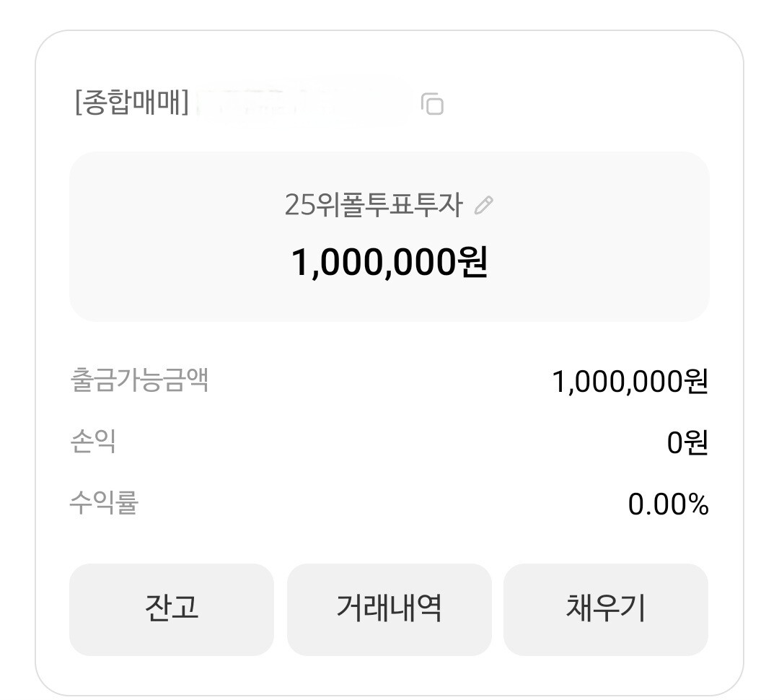779x700 pixels.
Task: Open the 잔고 balance view
Action: 172,609
